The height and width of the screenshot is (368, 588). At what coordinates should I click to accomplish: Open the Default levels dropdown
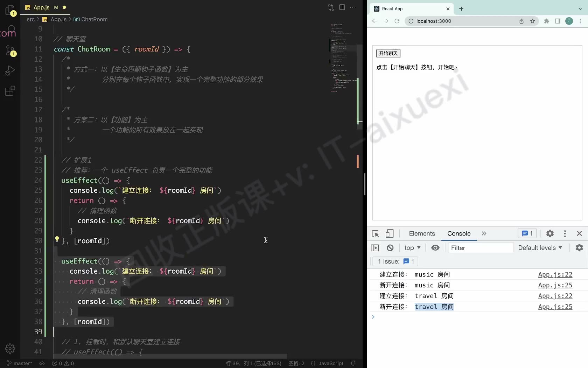540,248
